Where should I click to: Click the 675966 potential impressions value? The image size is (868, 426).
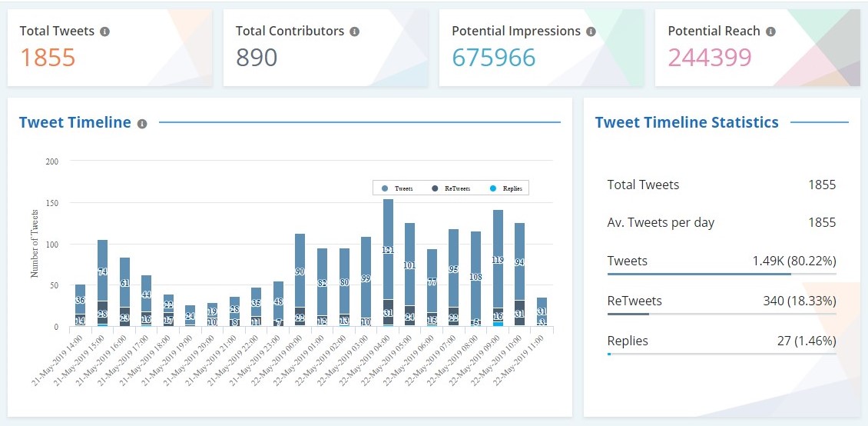[x=493, y=58]
